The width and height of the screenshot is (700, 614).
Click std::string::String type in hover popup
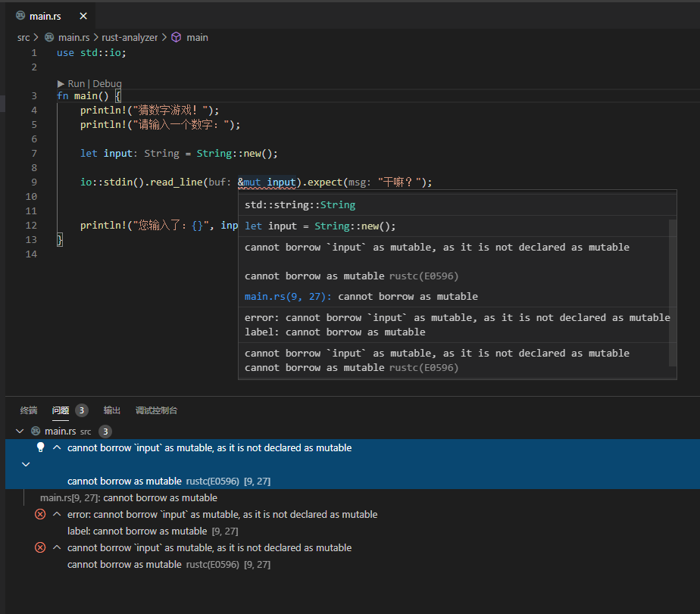[300, 205]
